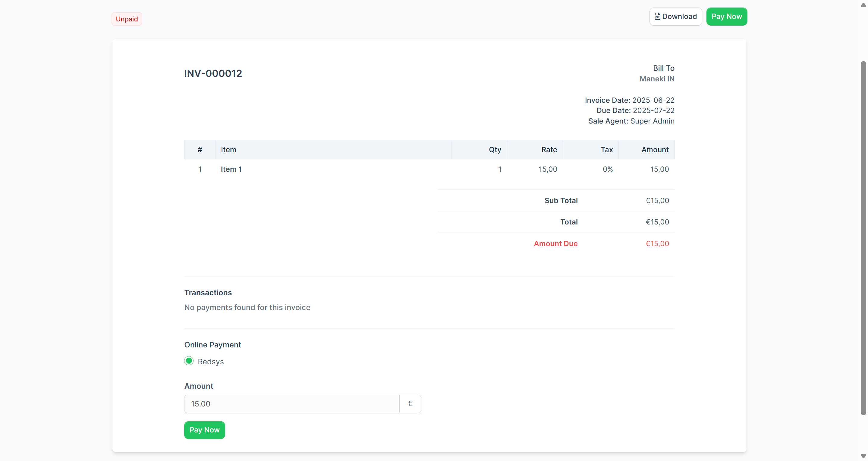Click the scrollbar down arrow
Image resolution: width=868 pixels, height=461 pixels.
pyautogui.click(x=863, y=456)
